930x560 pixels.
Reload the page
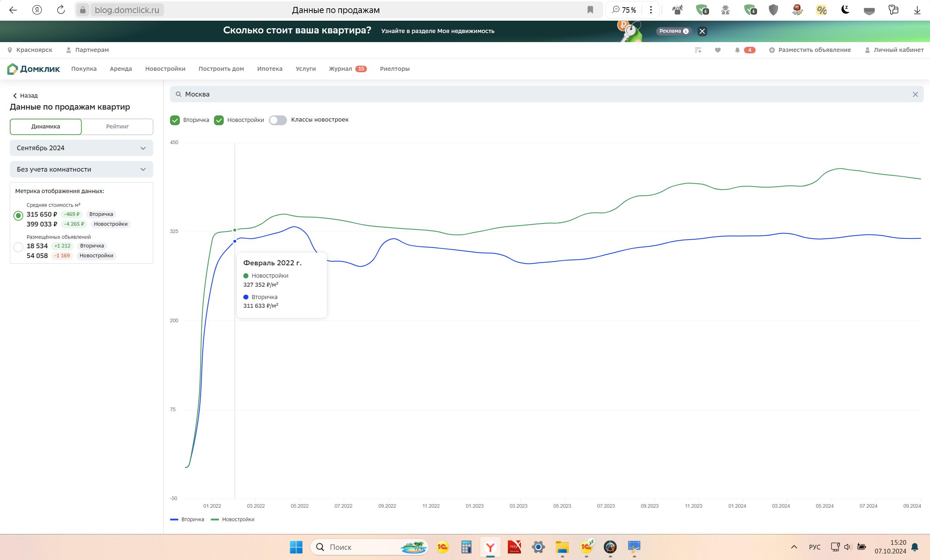(x=61, y=10)
